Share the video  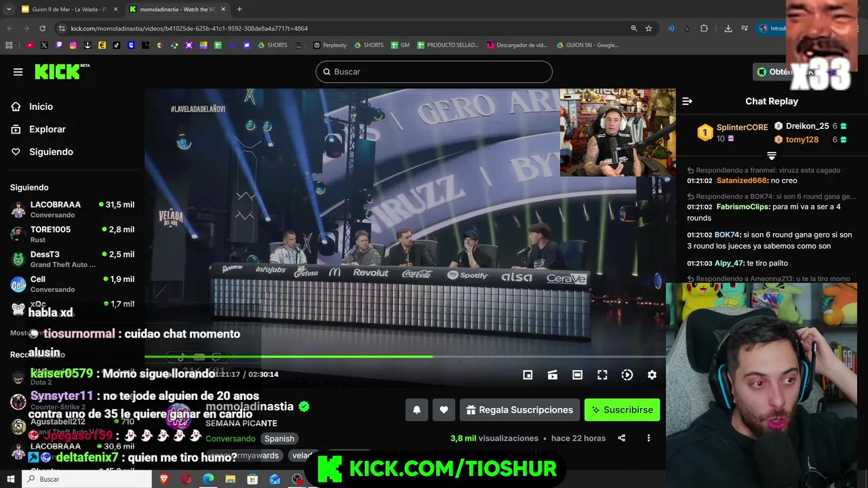621,438
